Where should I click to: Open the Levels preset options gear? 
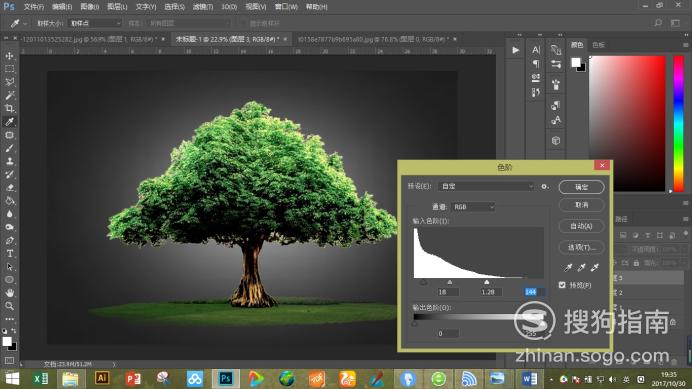click(545, 186)
